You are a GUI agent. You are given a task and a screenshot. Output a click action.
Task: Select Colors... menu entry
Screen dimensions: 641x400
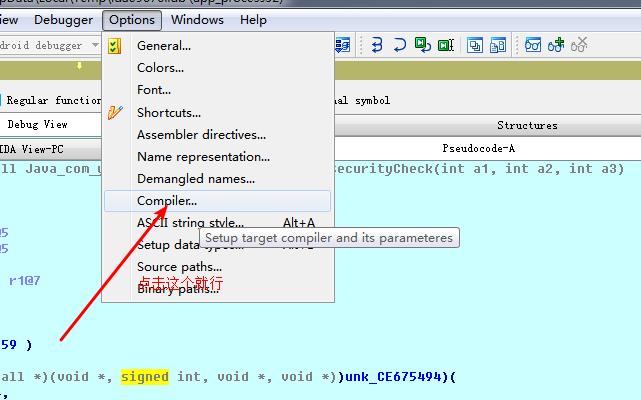(217, 68)
